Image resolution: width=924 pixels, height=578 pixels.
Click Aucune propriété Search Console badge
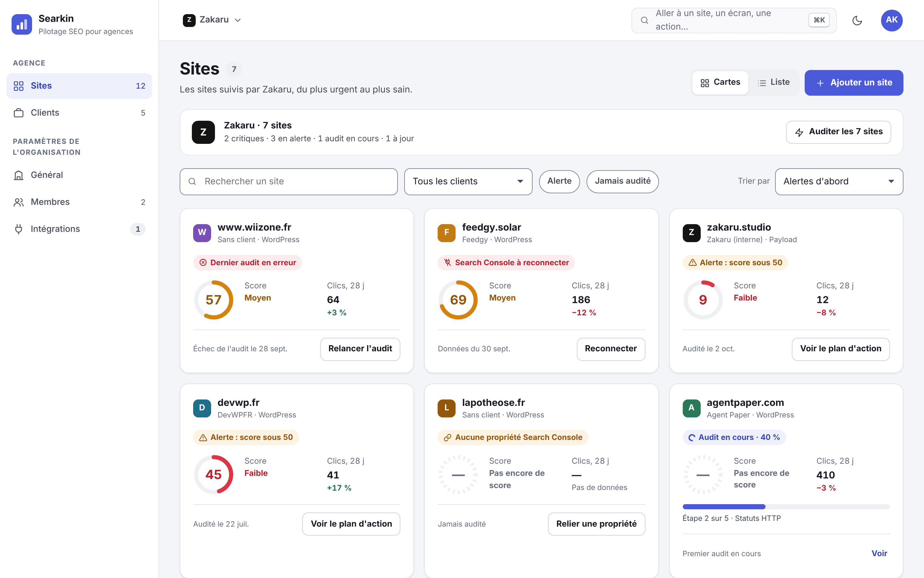(513, 438)
